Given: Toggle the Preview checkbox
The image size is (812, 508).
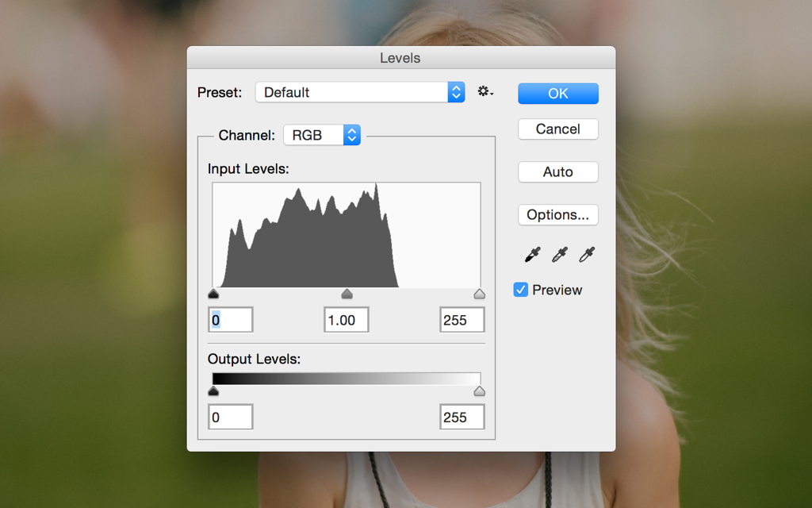Looking at the screenshot, I should click(520, 290).
